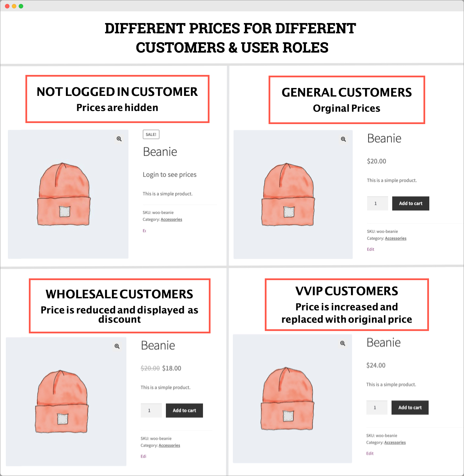The height and width of the screenshot is (476, 464).
Task: Click Add to cart in General Customers panel
Action: [x=410, y=203]
